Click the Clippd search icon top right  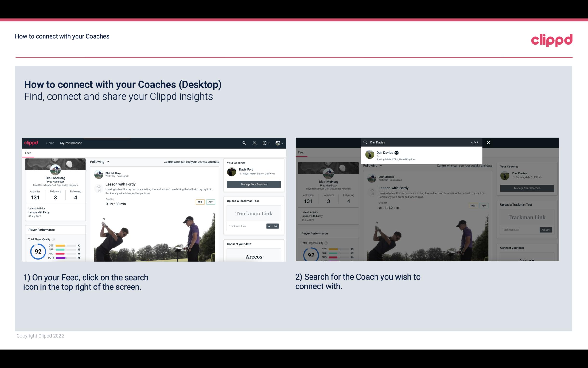click(x=244, y=143)
